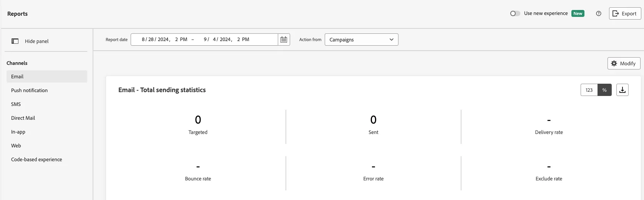Switch statistics to percent view
Image resolution: width=644 pixels, height=200 pixels.
coord(604,90)
